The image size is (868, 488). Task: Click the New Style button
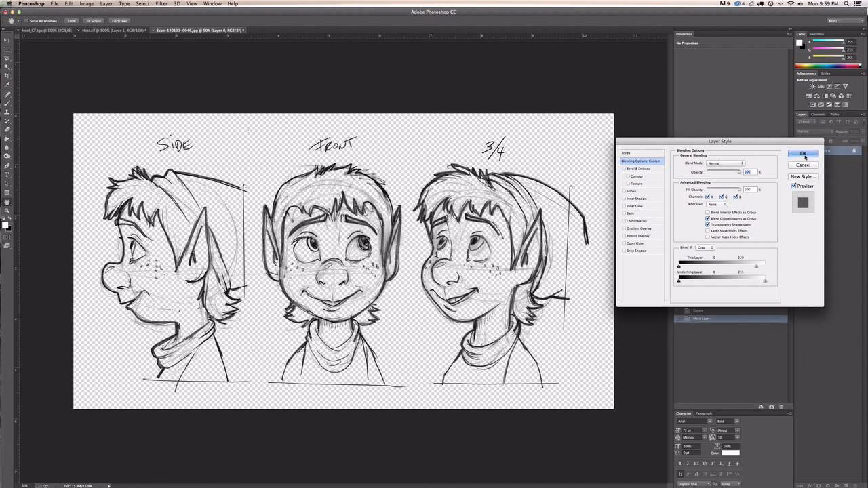click(803, 176)
